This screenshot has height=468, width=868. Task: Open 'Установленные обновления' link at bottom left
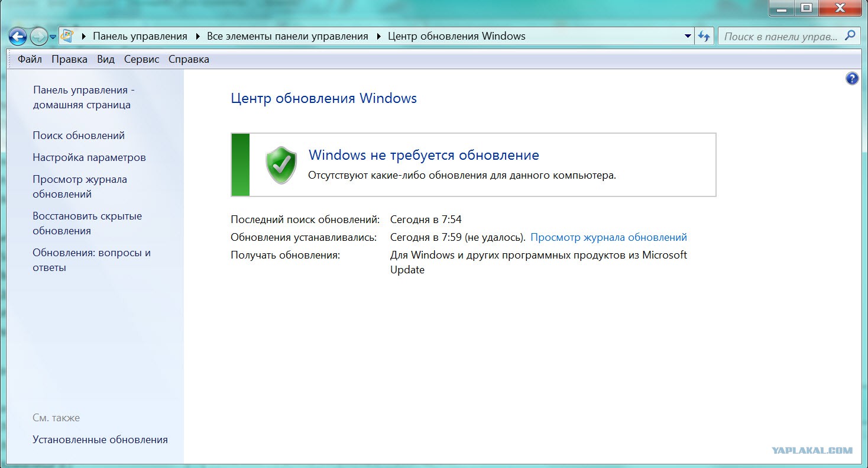pos(100,440)
